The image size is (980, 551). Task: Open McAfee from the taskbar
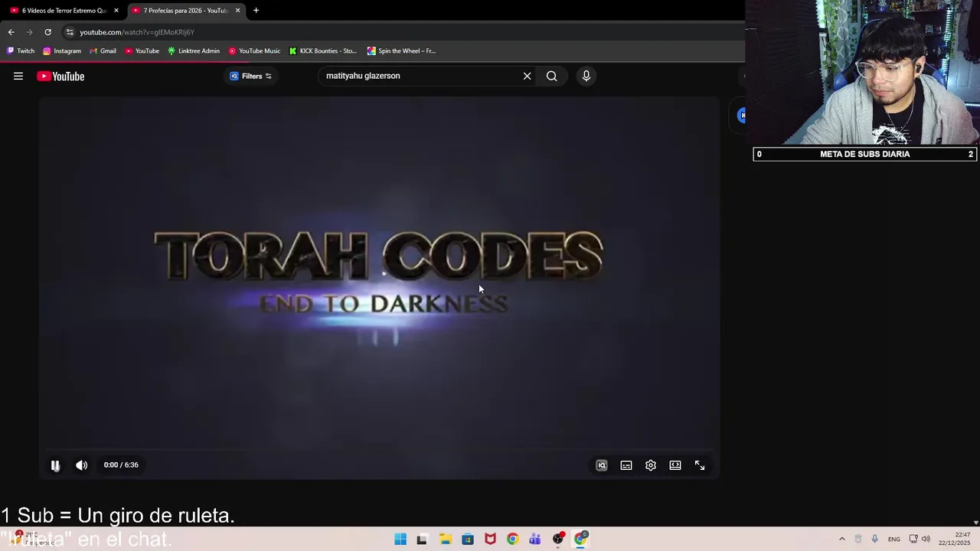490,539
